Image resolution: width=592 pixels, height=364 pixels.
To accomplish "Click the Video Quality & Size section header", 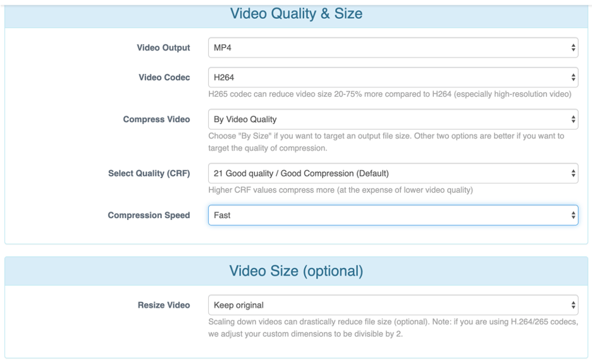I will [x=296, y=13].
